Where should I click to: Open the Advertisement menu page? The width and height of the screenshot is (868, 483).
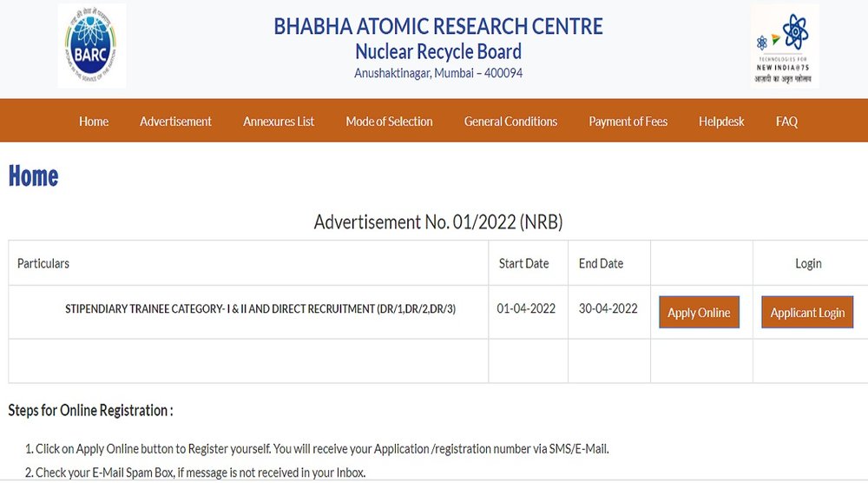(x=175, y=122)
